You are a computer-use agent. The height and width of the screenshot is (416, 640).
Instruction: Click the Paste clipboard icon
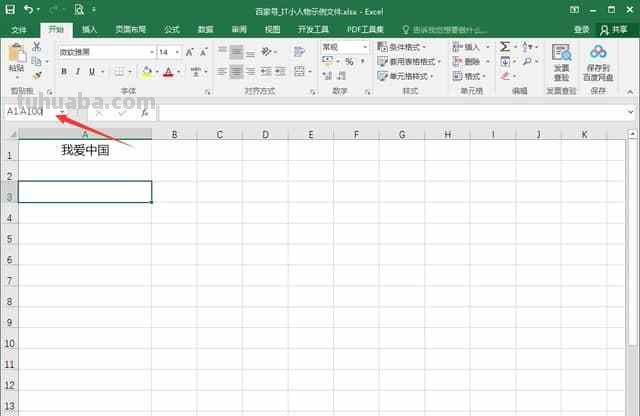click(x=17, y=53)
